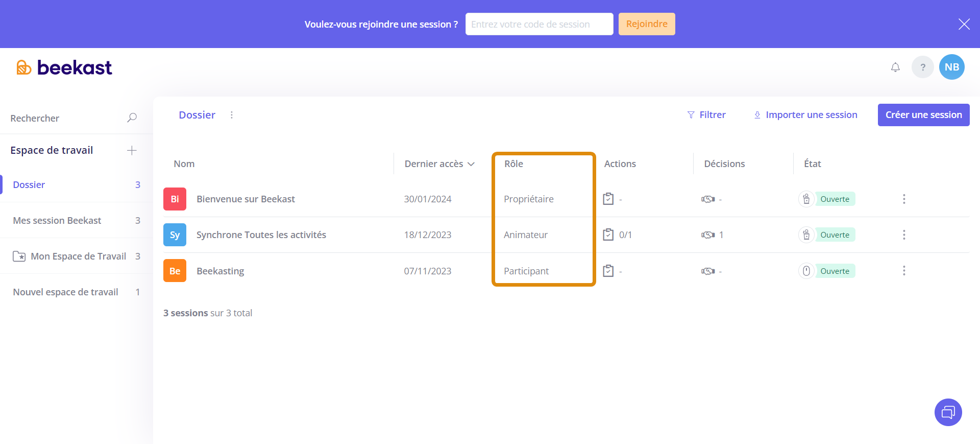Focus the session code input field
This screenshot has width=980, height=444.
[x=540, y=24]
